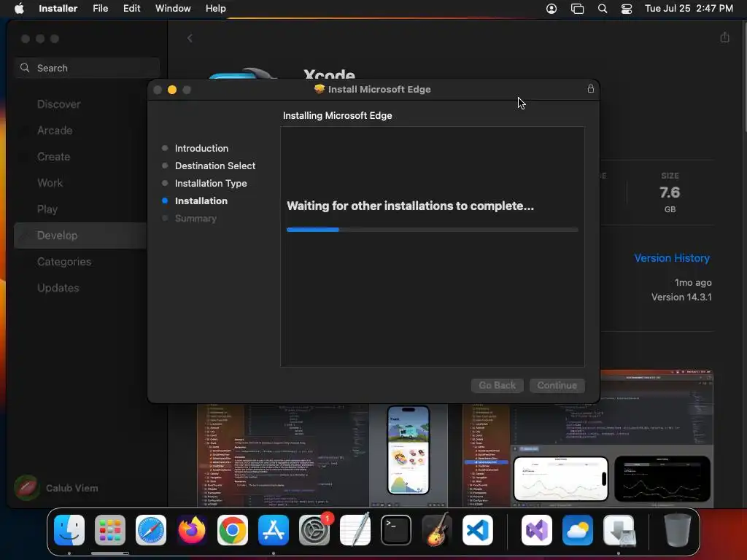Select Arcade in App Store sidebar
Image resolution: width=747 pixels, height=560 pixels.
[x=55, y=131]
